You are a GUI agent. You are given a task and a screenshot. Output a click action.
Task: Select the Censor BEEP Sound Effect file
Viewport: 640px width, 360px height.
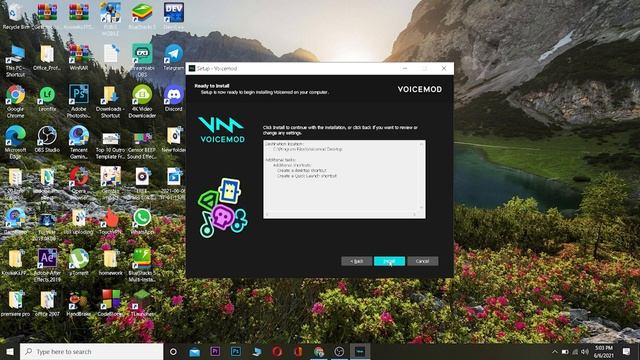click(x=142, y=145)
